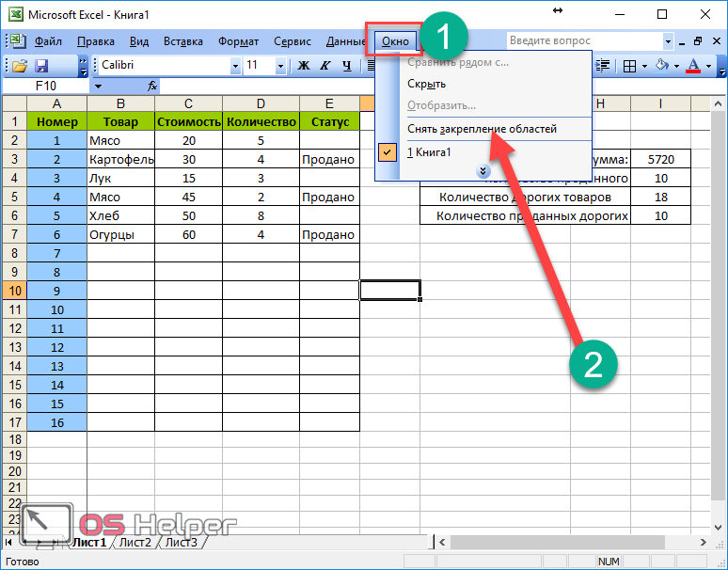Click the increase indent icon
Screen dimensions: 728x570
pos(602,66)
